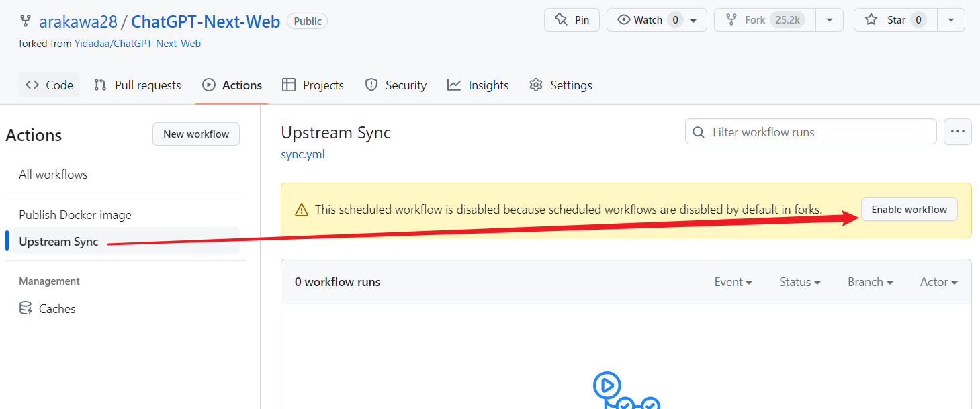Click the shield icon on Security tab
This screenshot has width=980, height=409.
point(371,85)
